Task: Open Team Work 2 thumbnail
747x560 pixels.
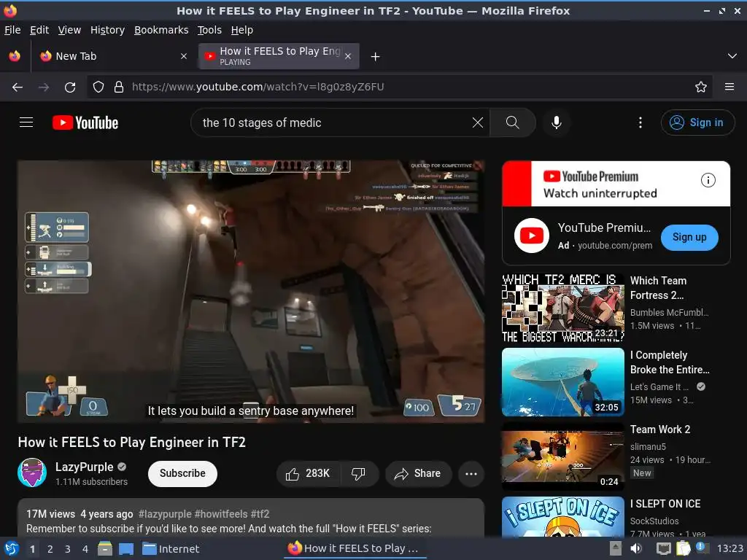Action: click(x=563, y=456)
